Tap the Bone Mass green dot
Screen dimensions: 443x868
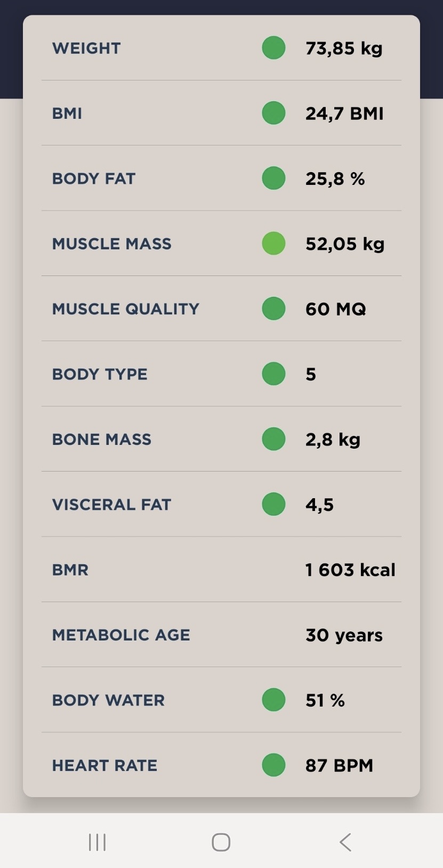273,439
